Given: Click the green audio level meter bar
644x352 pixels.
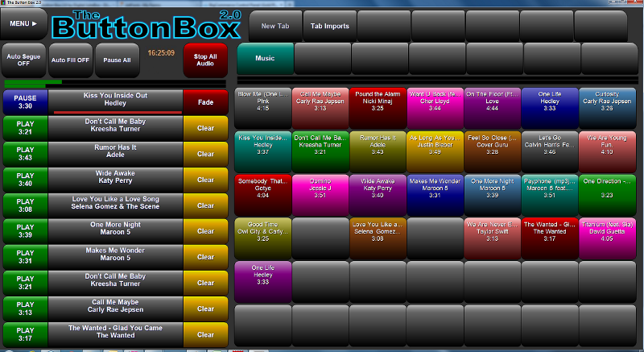Looking at the screenshot, I should coord(33,82).
